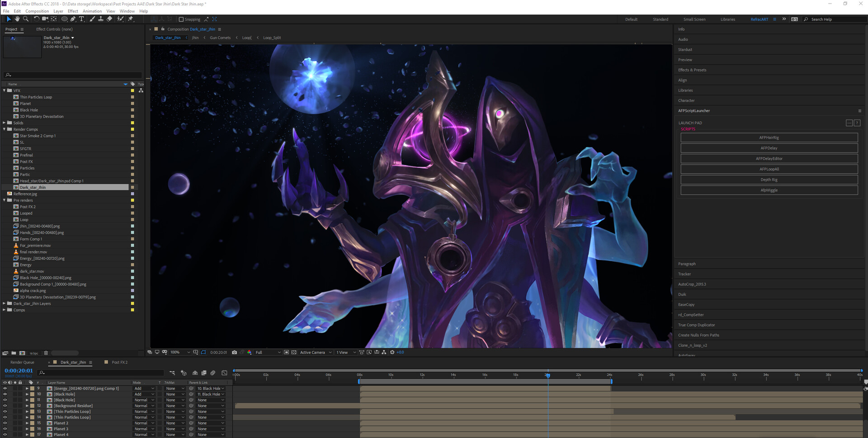Open the Active Camera view dropdown
This screenshot has height=438, width=868.
click(316, 352)
